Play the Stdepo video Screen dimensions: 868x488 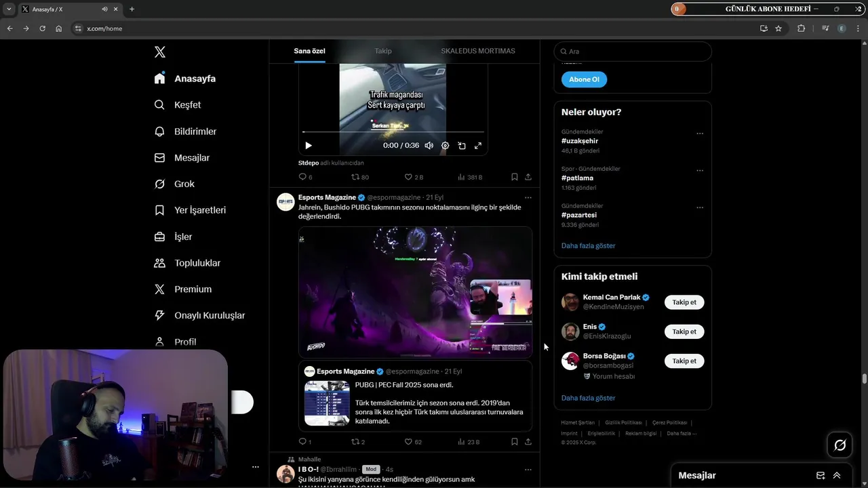tap(309, 146)
